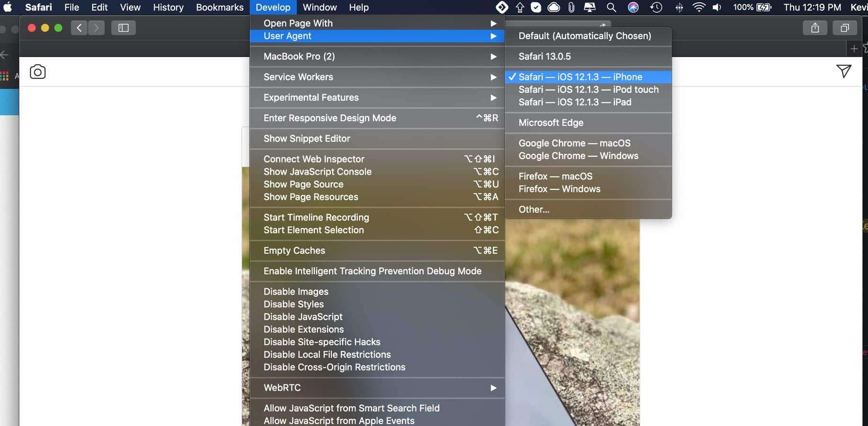The height and width of the screenshot is (426, 868).
Task: Open the Apple menu
Action: (7, 7)
